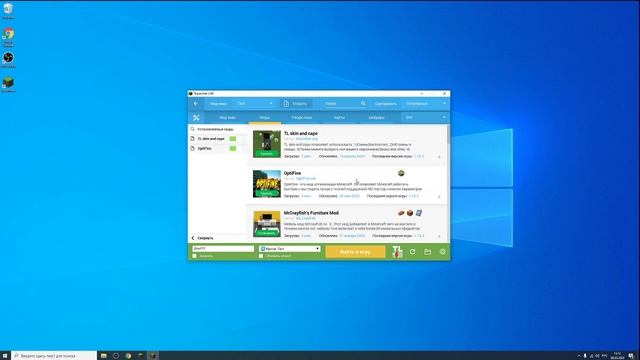Click the username input field

click(223, 249)
